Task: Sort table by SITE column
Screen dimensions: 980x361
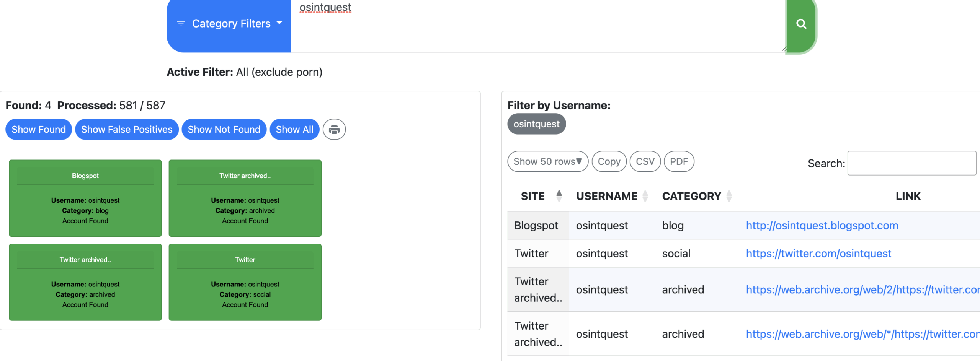Action: pos(538,196)
